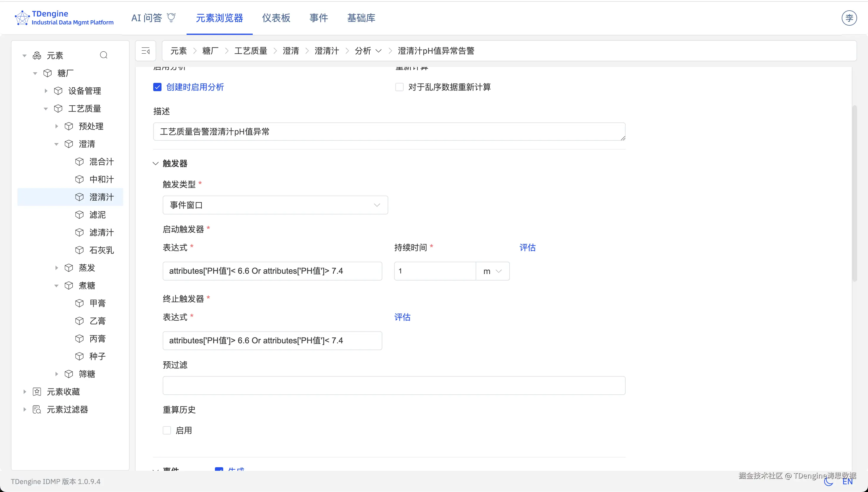
Task: Switch to the 仪表板 tab
Action: (x=276, y=18)
